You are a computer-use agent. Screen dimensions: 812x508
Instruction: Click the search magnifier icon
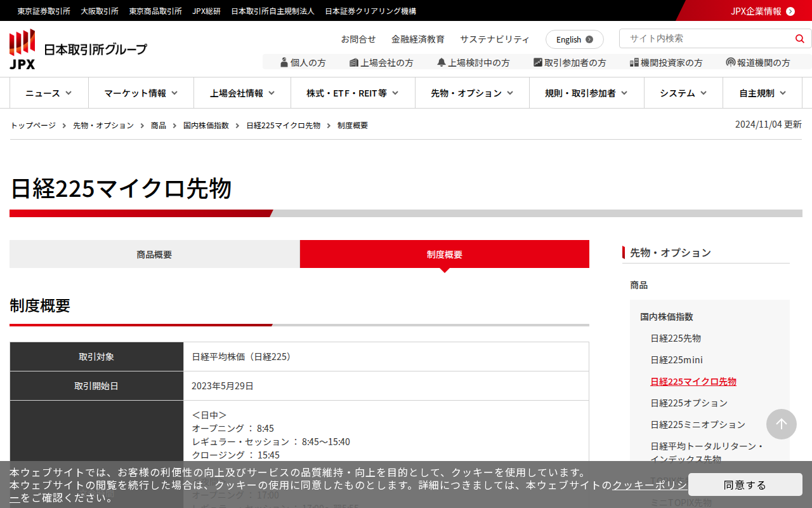click(x=799, y=39)
